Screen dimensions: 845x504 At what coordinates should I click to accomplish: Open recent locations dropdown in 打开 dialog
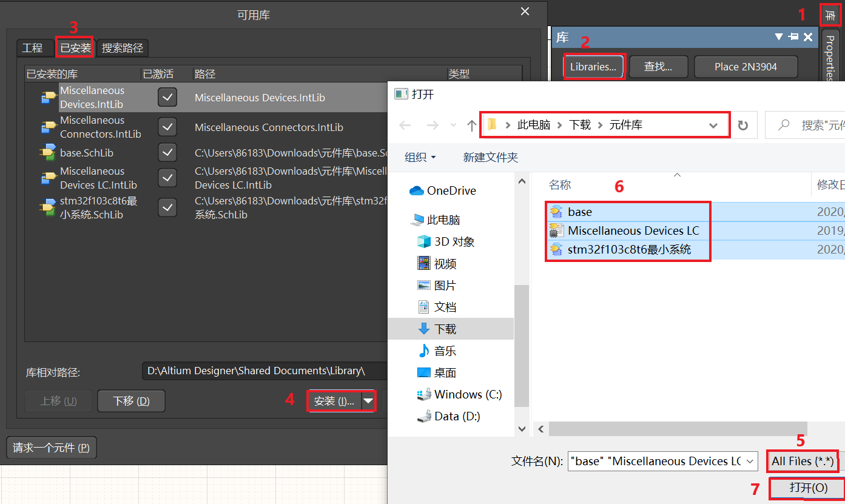point(454,126)
